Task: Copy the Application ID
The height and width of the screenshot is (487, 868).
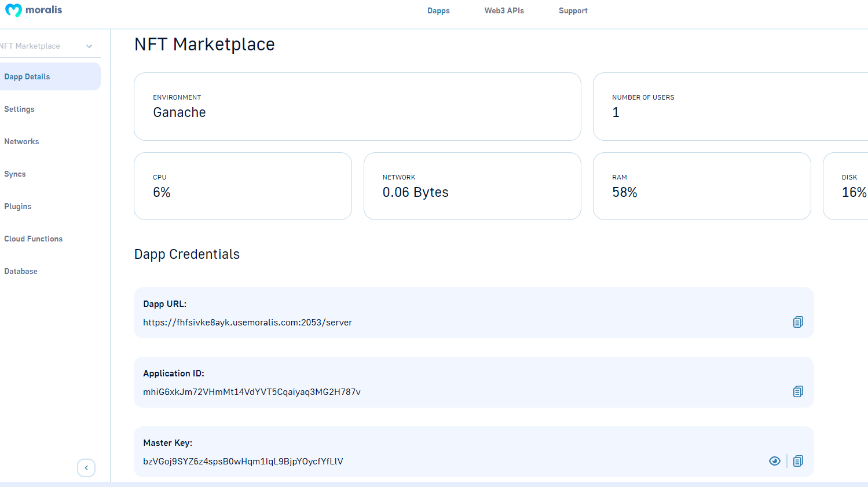Action: point(798,391)
